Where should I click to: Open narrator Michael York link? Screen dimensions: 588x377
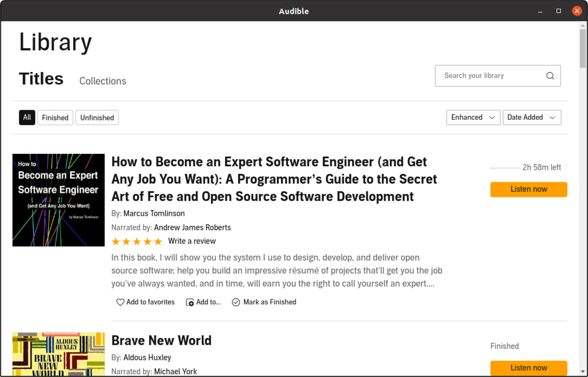(176, 372)
